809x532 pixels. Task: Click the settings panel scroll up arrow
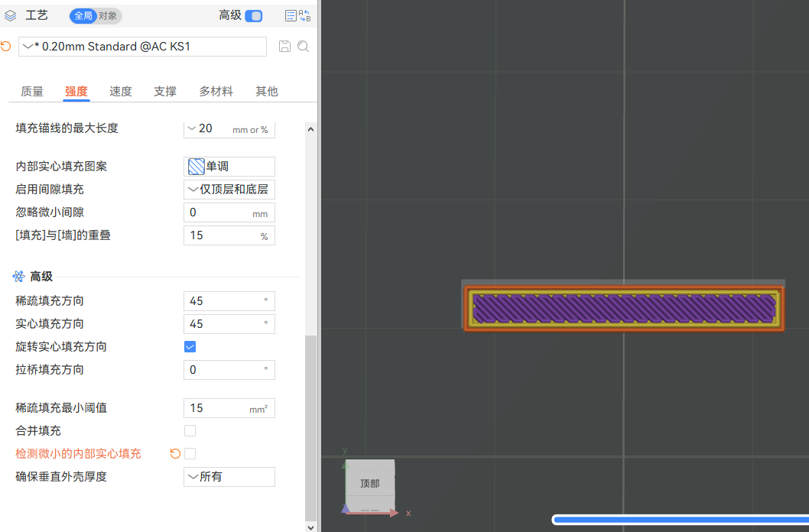tap(310, 129)
